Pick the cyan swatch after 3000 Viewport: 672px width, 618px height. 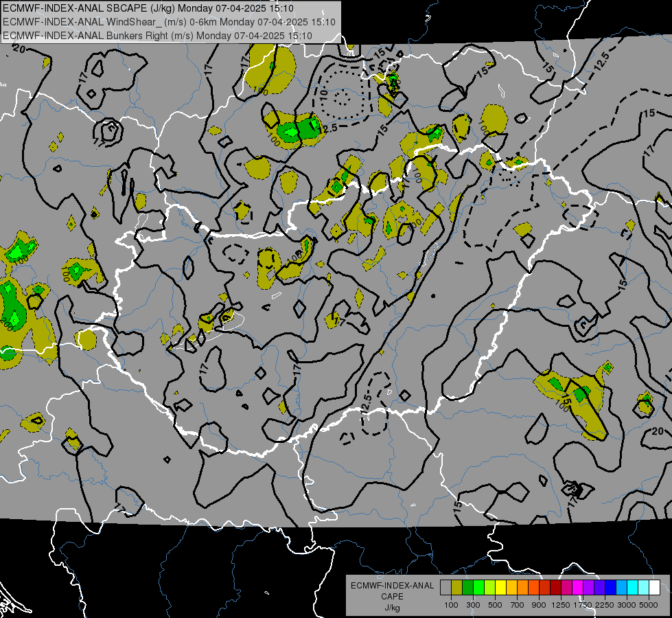point(633,587)
